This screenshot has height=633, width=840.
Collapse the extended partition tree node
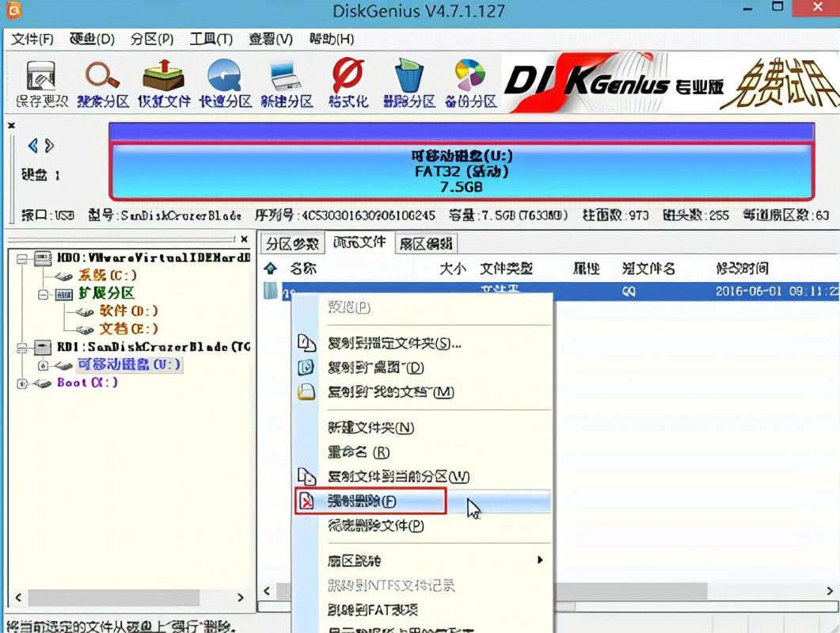43,294
